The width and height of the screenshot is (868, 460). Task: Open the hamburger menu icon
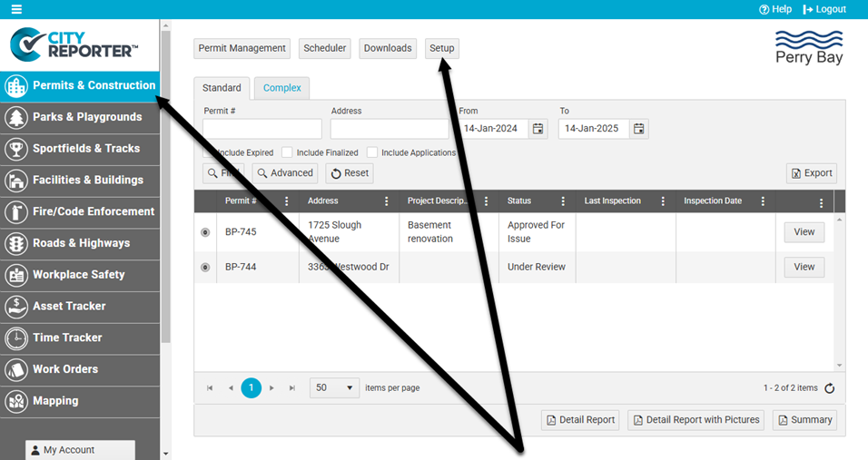coord(16,9)
